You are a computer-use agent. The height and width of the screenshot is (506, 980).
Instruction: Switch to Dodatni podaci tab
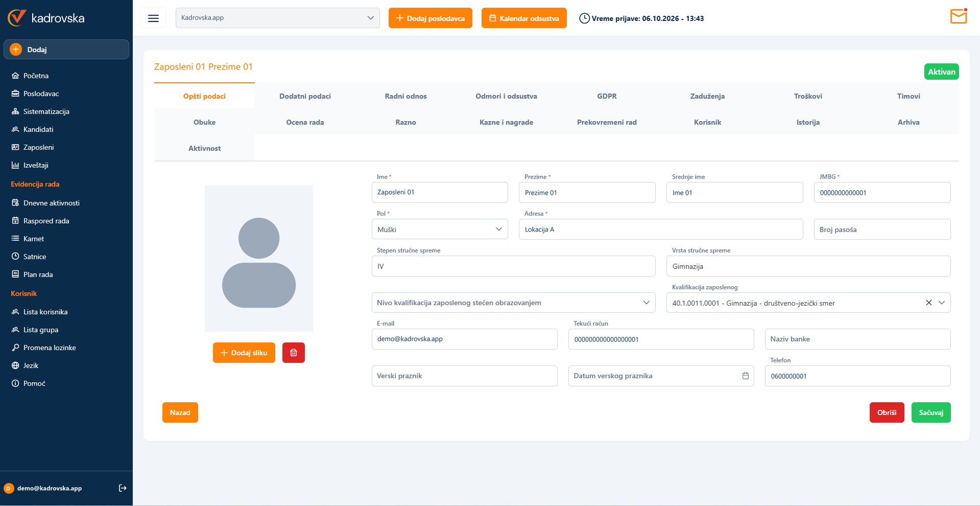click(x=305, y=96)
